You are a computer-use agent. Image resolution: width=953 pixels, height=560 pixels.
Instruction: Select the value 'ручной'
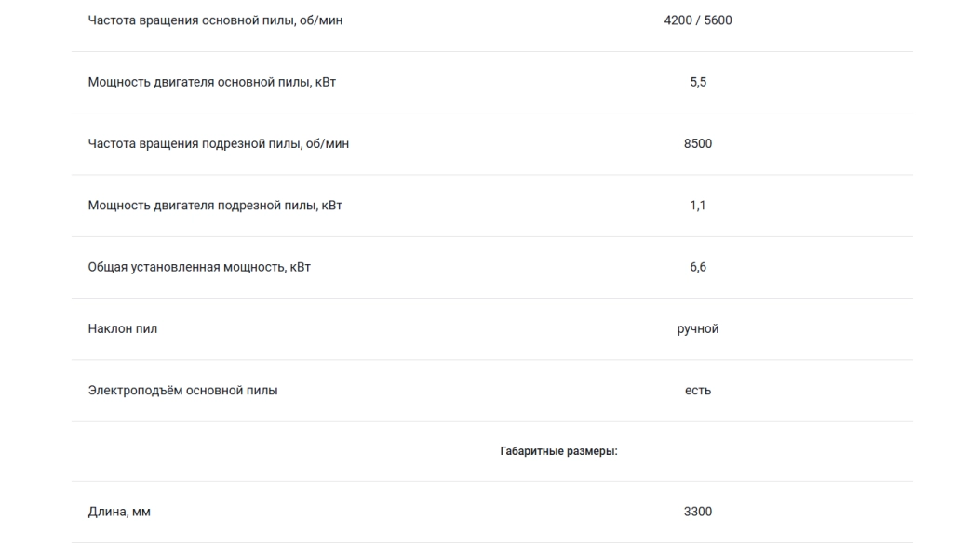point(698,329)
